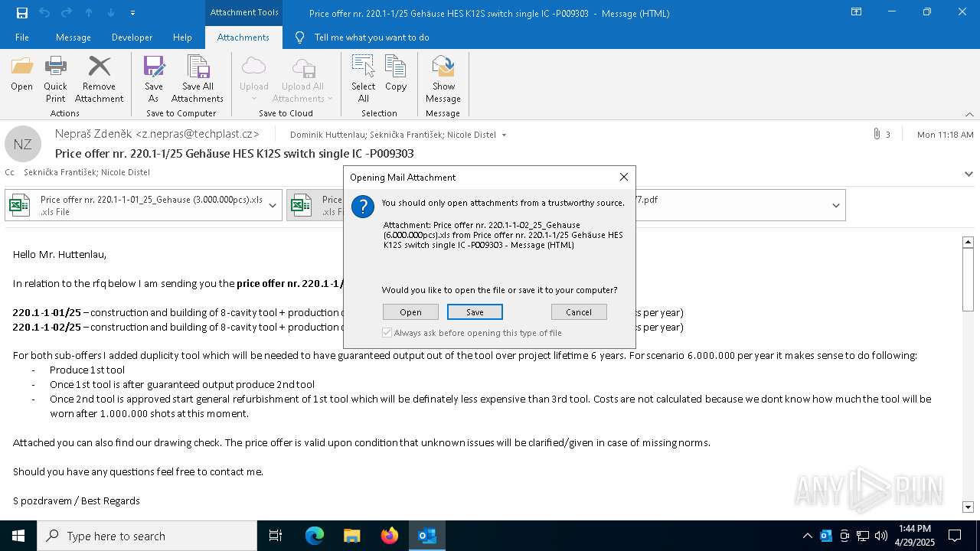This screenshot has width=980, height=551.
Task: Click the Save icon in title bar
Action: pos(22,13)
